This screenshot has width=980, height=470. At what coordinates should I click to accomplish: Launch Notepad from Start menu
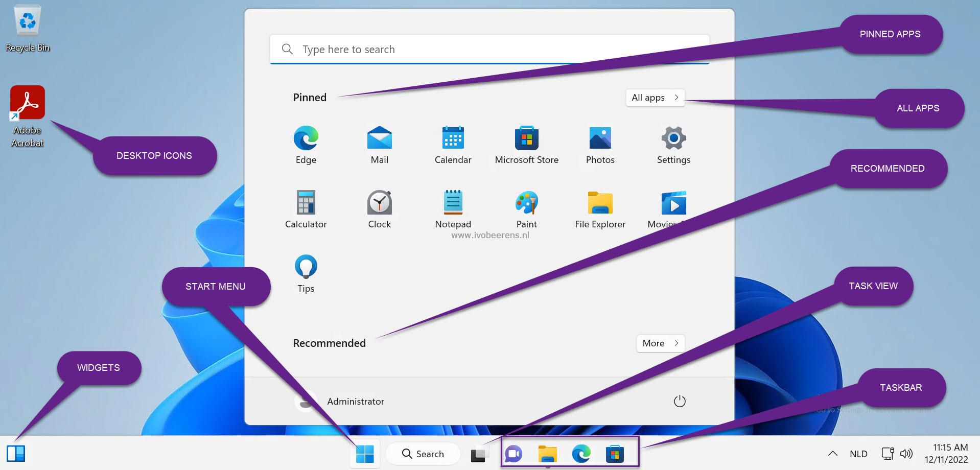click(x=453, y=209)
